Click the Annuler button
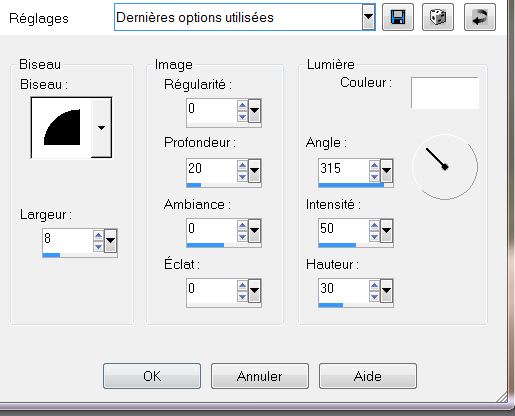 click(x=260, y=376)
